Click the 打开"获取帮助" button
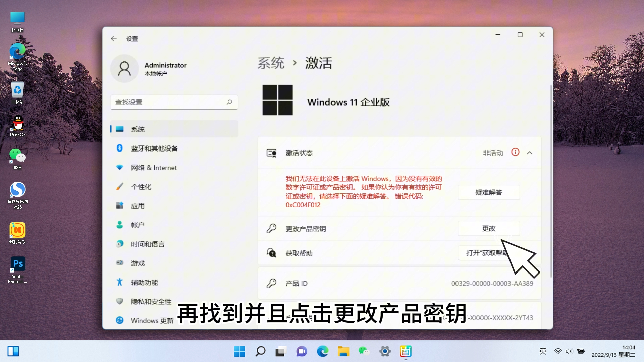 [x=489, y=253]
